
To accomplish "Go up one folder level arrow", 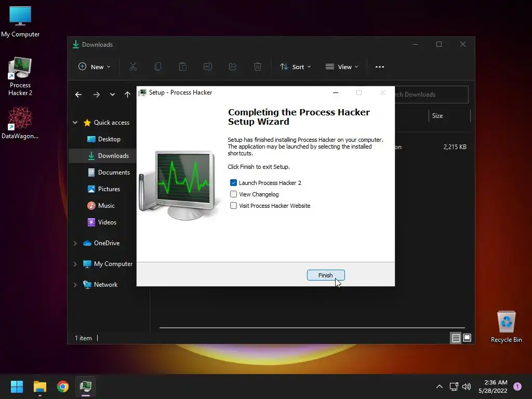I will [127, 95].
